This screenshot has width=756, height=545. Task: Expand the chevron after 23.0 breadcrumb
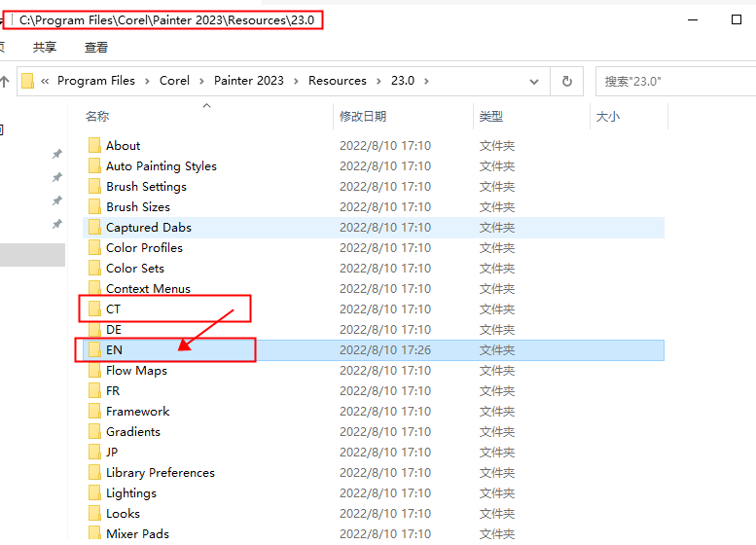[x=426, y=81]
